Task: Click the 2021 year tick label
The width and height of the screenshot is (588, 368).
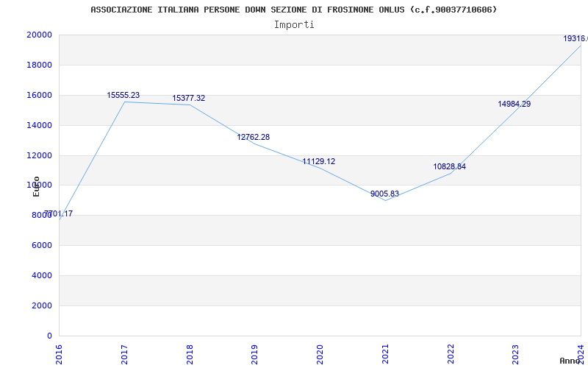Action: 385,353
